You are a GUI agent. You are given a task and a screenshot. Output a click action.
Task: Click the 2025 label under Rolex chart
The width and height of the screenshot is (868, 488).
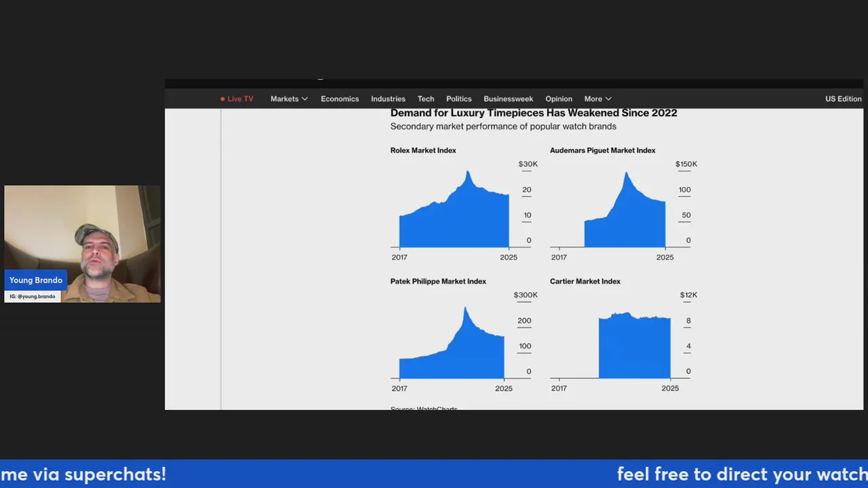(x=509, y=258)
